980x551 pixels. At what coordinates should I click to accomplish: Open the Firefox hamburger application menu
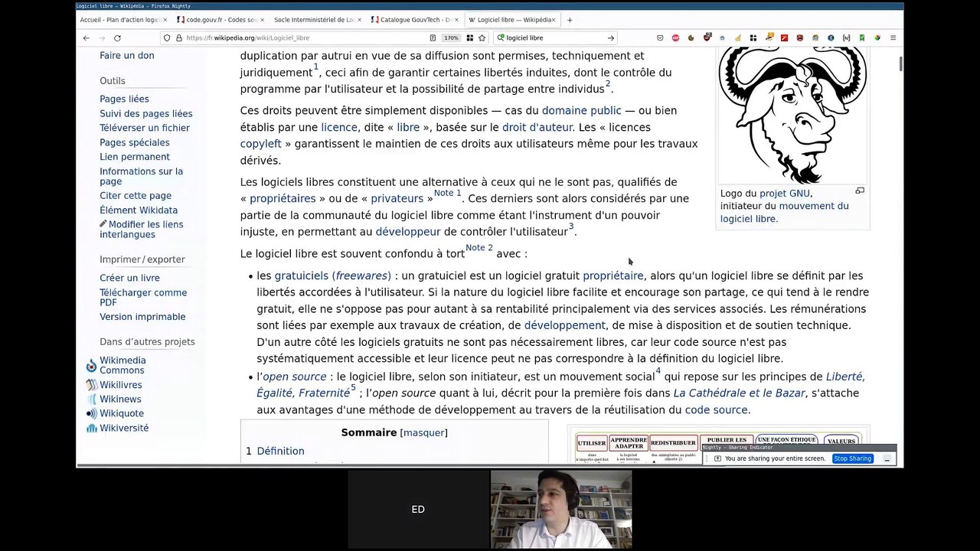click(x=893, y=37)
